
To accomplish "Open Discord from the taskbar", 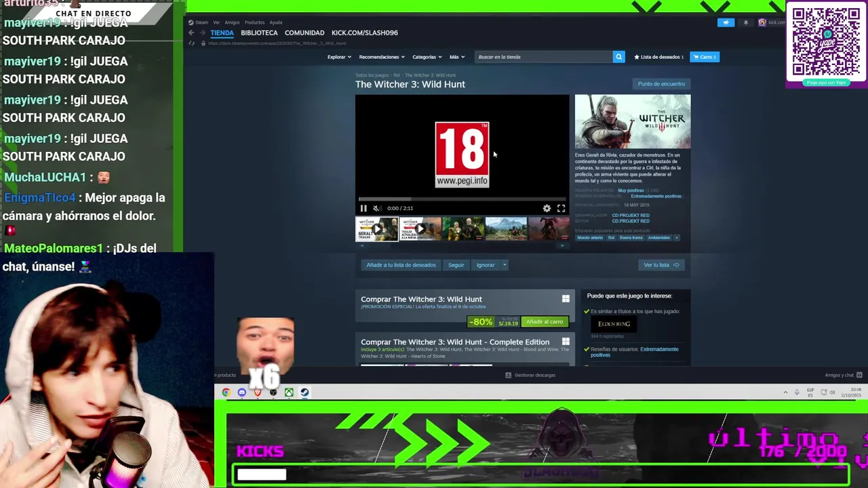I will coord(241,392).
